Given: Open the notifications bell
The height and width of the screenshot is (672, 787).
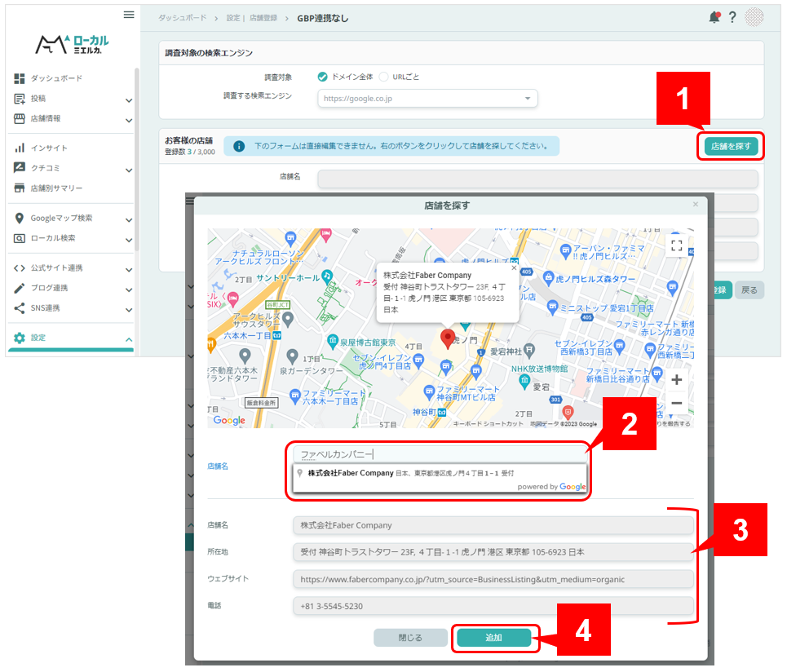Looking at the screenshot, I should coord(714,18).
